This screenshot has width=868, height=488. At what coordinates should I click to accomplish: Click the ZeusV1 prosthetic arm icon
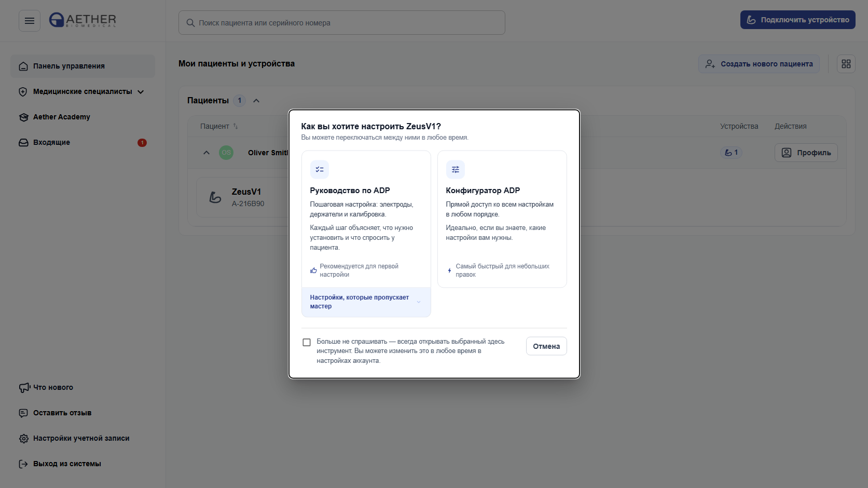[215, 197]
